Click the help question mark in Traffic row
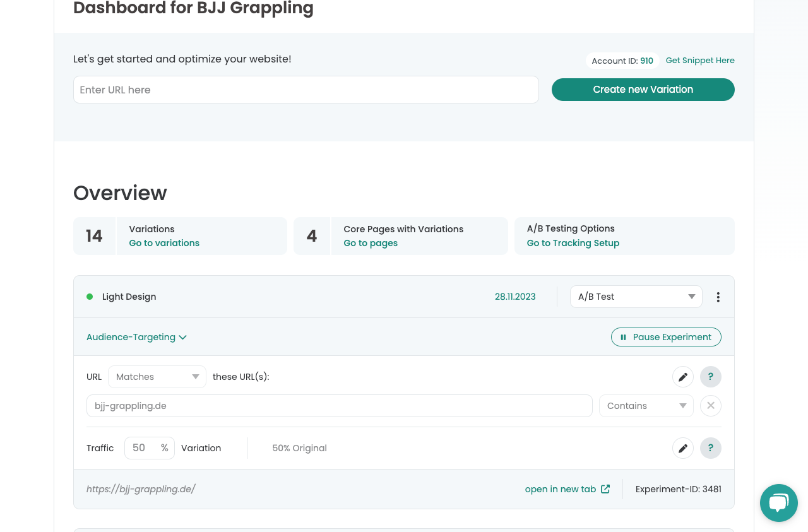This screenshot has width=808, height=532. [x=710, y=448]
